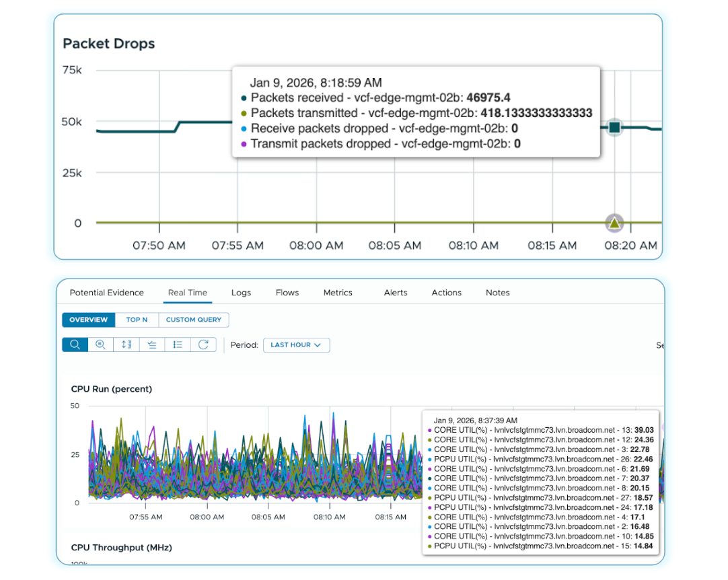Click the triangle data point marker on the zero line
Viewport: 728px width, 580px height.
click(x=614, y=223)
